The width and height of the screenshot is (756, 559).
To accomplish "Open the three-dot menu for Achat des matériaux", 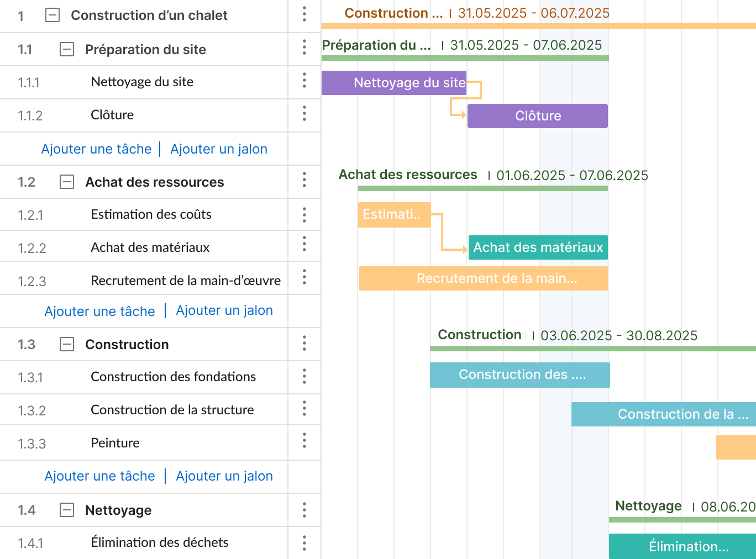I will pos(305,244).
